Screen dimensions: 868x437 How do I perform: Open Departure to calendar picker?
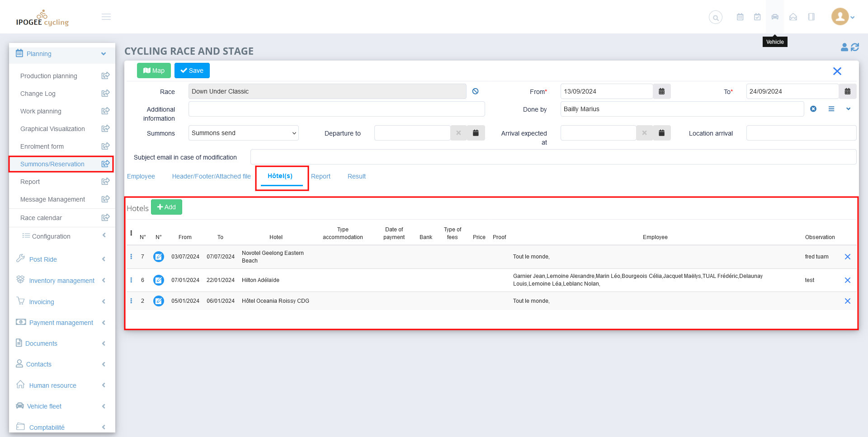pyautogui.click(x=476, y=133)
